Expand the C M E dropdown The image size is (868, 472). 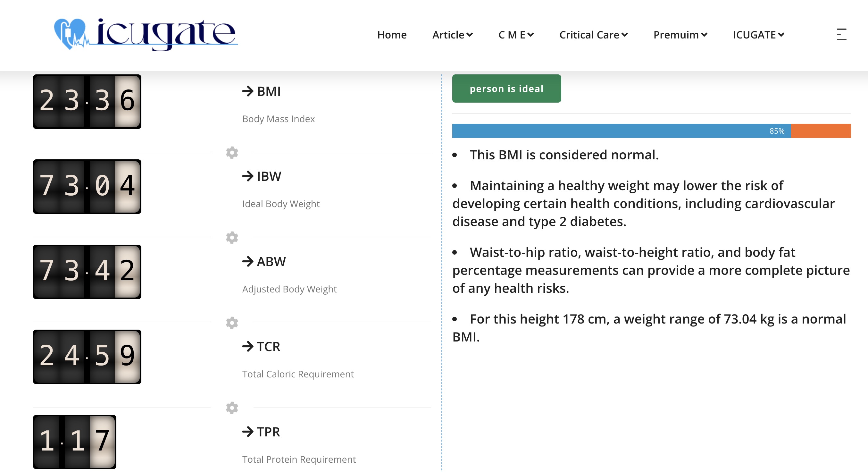(515, 35)
